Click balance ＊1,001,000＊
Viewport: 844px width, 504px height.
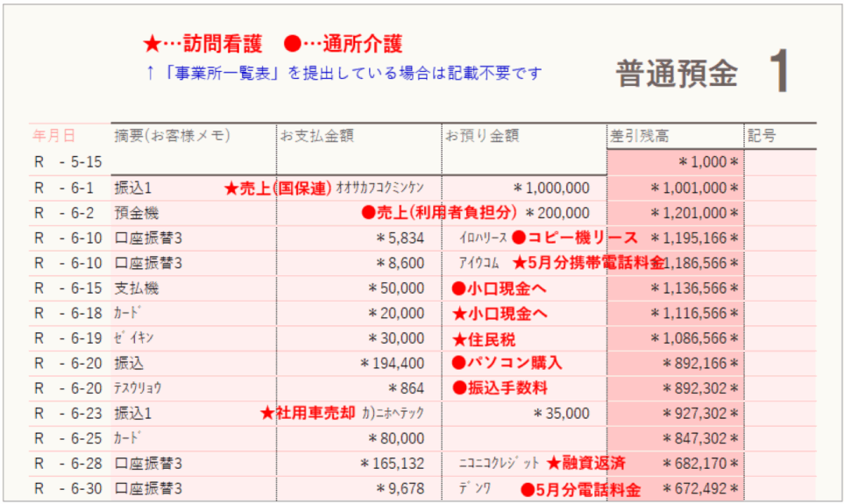pyautogui.click(x=694, y=188)
